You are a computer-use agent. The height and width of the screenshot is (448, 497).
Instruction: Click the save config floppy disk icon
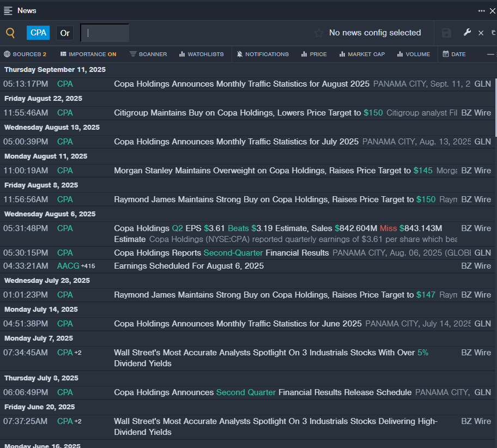coord(446,33)
